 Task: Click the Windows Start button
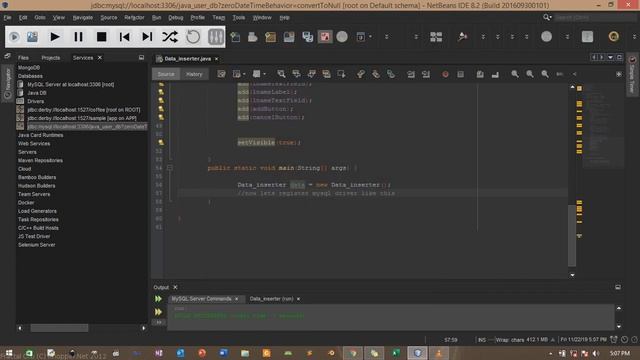[x=9, y=353]
